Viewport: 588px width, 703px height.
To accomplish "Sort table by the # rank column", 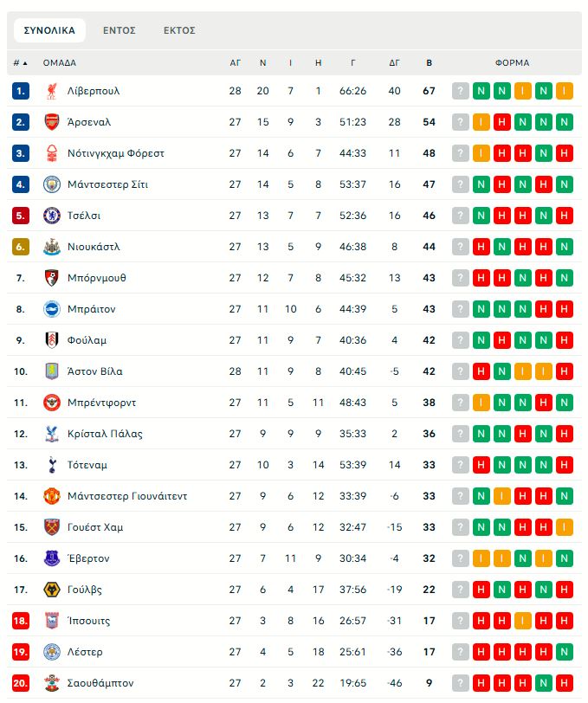I will [20, 62].
